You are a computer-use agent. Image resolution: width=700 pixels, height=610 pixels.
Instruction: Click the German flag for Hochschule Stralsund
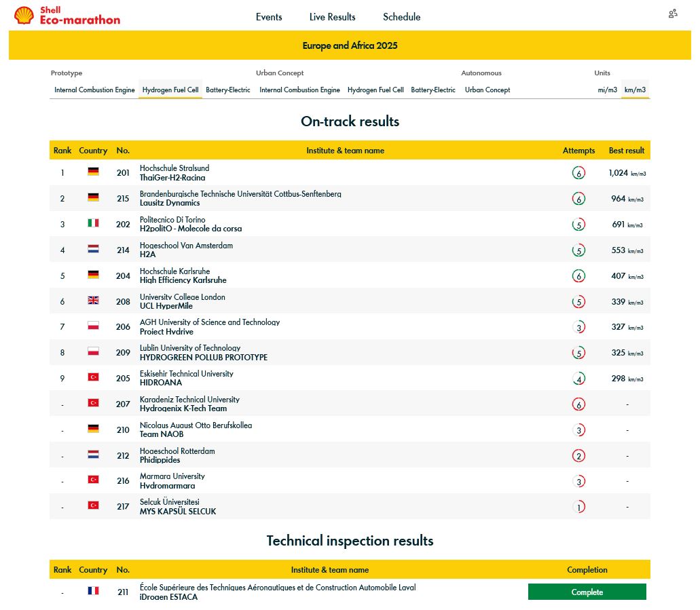[x=93, y=172]
